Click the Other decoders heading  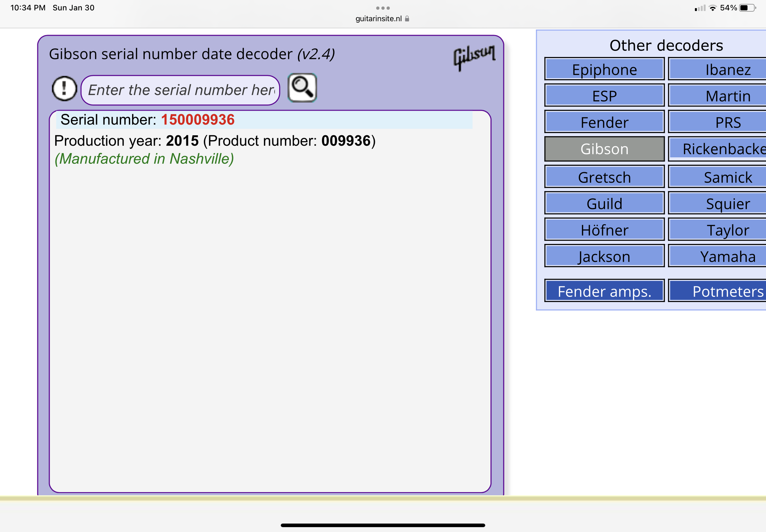pyautogui.click(x=666, y=45)
